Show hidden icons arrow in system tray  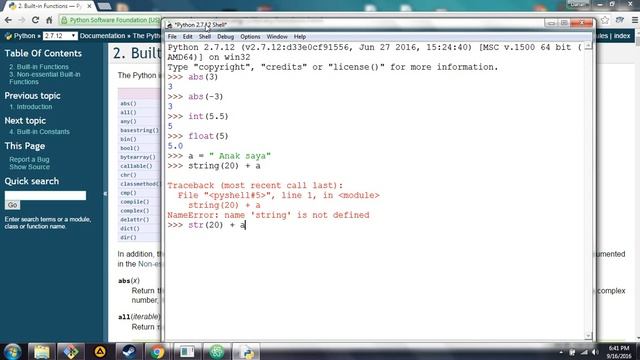562,352
